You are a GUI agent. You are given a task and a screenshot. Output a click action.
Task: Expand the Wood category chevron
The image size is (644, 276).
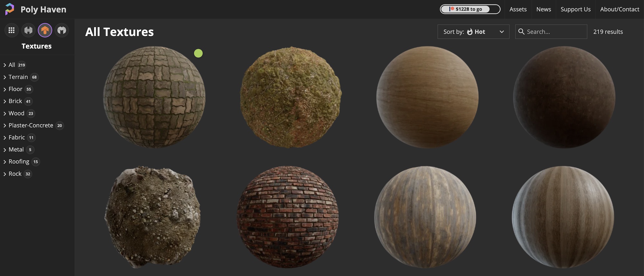[x=5, y=114]
